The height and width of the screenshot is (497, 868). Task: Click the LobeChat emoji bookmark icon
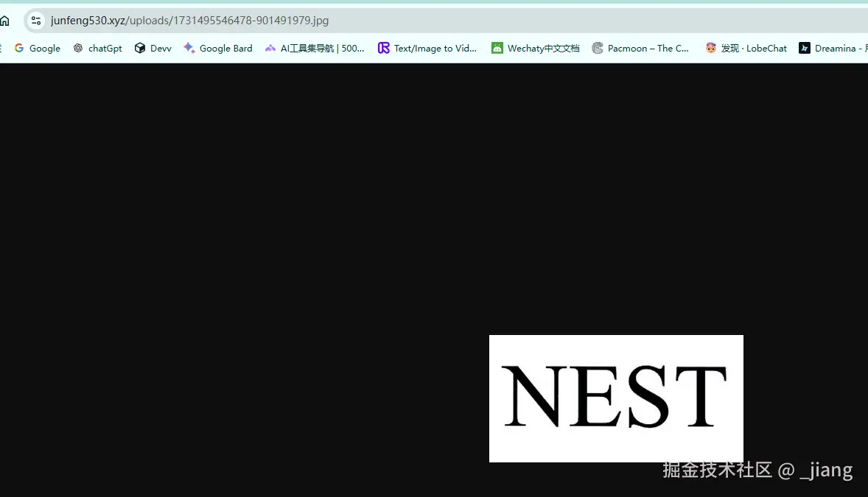click(x=710, y=48)
